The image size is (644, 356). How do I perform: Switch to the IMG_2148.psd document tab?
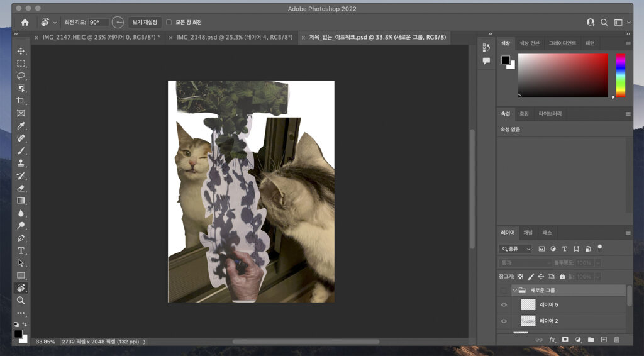pyautogui.click(x=234, y=38)
